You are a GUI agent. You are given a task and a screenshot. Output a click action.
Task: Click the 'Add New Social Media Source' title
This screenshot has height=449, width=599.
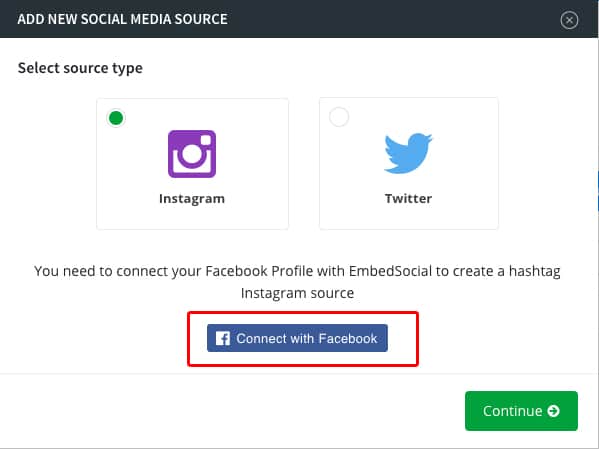click(x=122, y=19)
